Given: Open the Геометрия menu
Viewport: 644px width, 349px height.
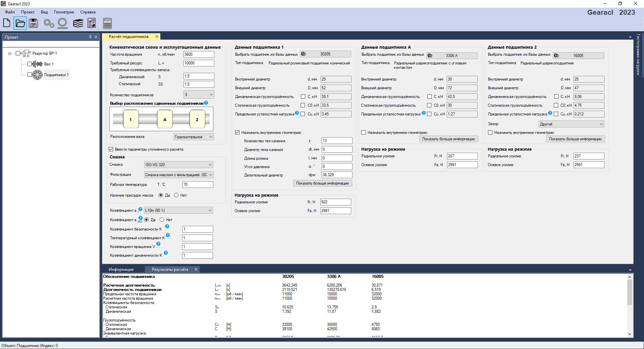Looking at the screenshot, I should click(x=64, y=12).
